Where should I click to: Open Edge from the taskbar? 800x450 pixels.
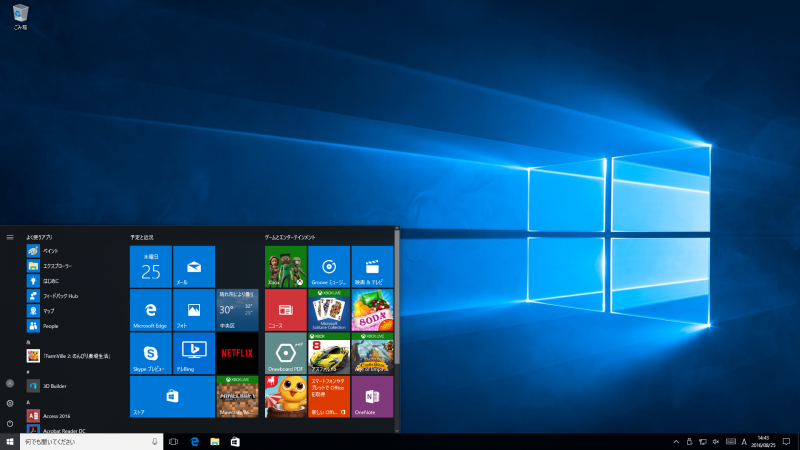(194, 442)
